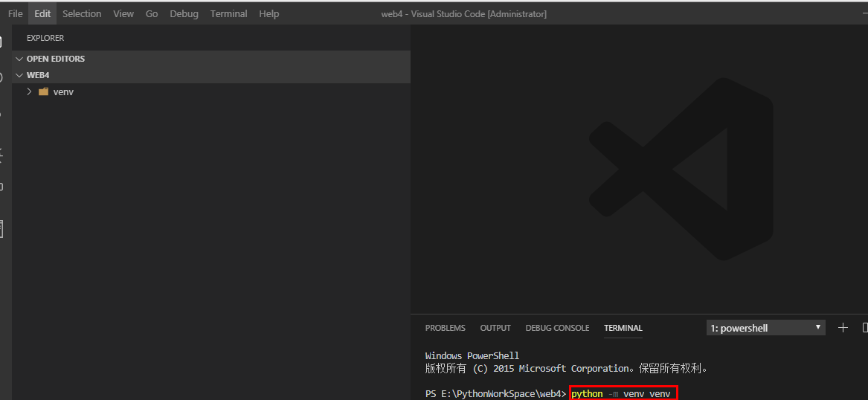868x400 pixels.
Task: Collapse the OPEN EDITORS section
Action: (211, 59)
